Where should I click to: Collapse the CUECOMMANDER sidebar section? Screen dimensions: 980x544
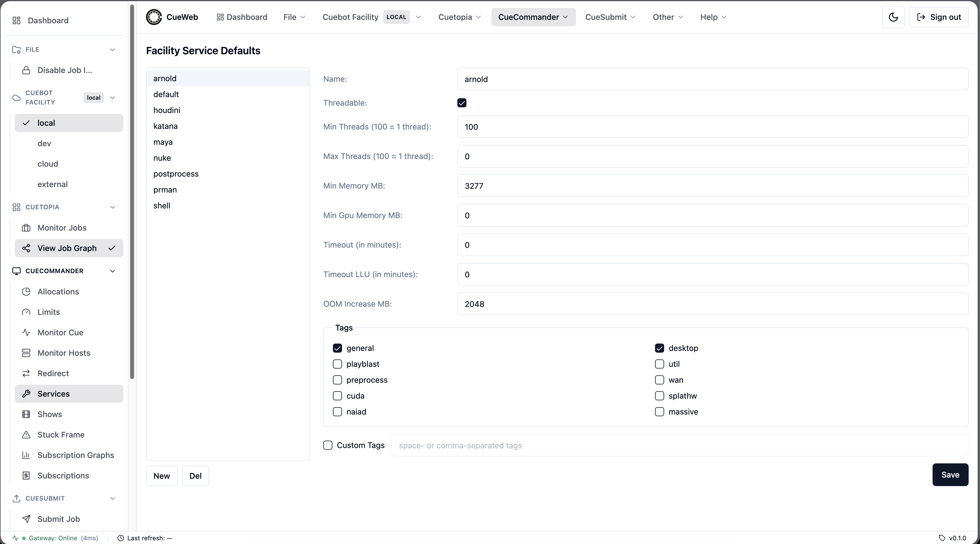click(112, 271)
